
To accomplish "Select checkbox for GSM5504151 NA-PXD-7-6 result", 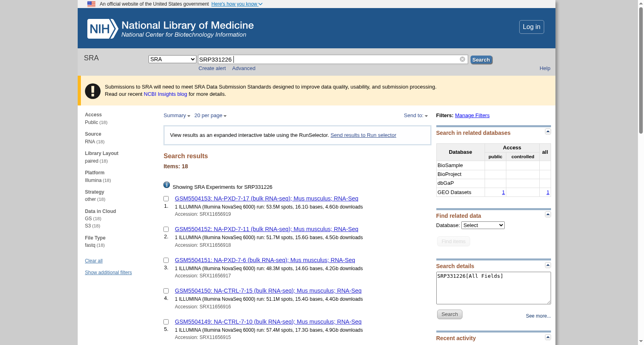I will tap(166, 260).
